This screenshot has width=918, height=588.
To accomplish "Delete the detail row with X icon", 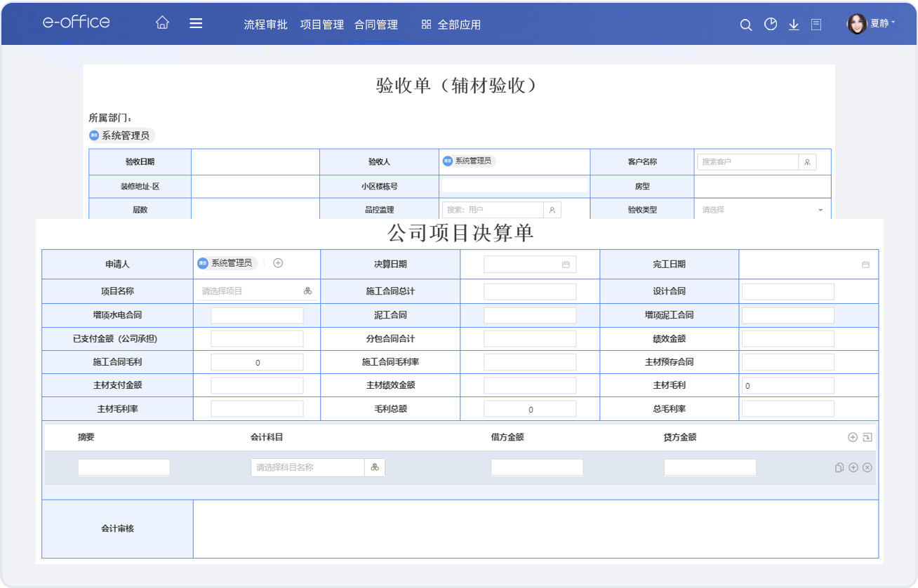I will coord(867,467).
